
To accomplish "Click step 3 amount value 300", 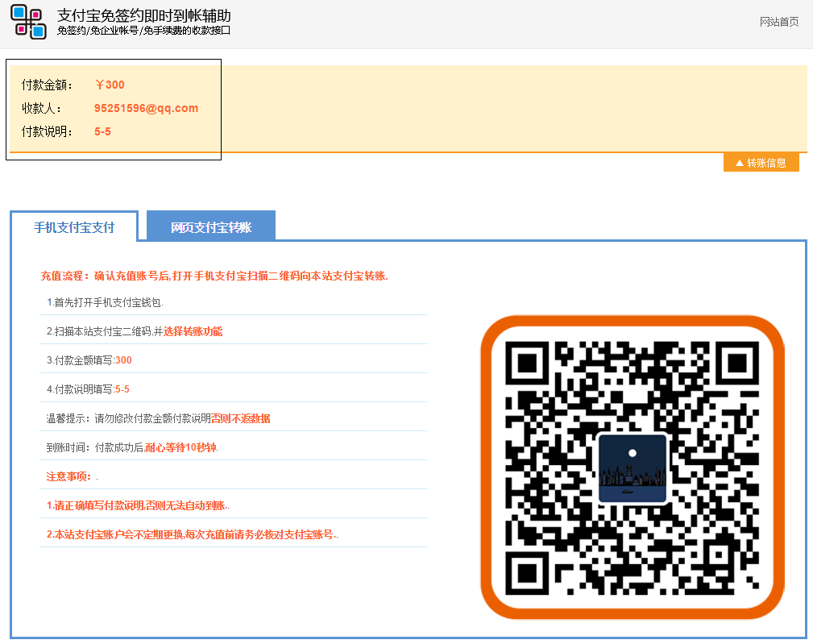I will [123, 359].
